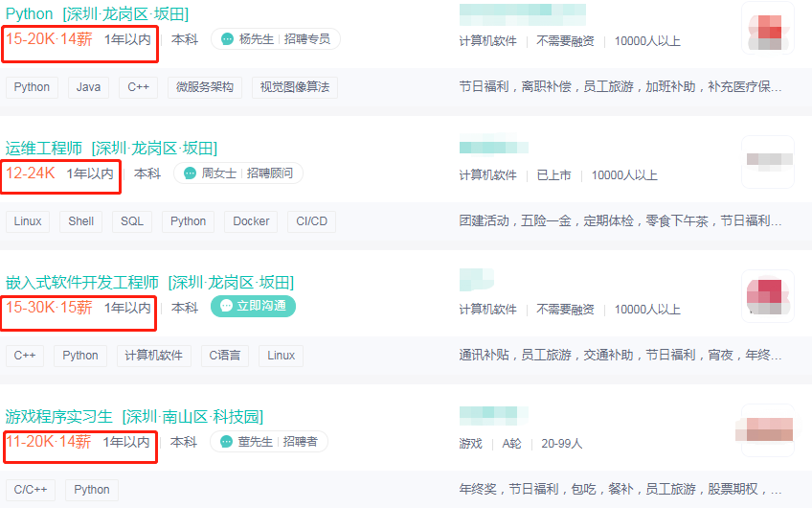Click chat bubble icon beside 周女士
The width and height of the screenshot is (812, 508).
pyautogui.click(x=190, y=173)
